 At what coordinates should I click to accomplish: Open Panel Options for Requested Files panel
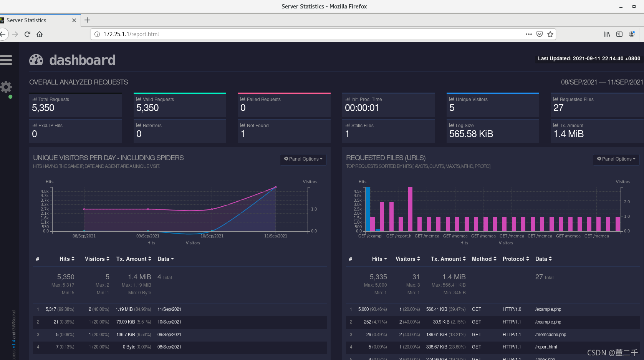[x=616, y=159]
